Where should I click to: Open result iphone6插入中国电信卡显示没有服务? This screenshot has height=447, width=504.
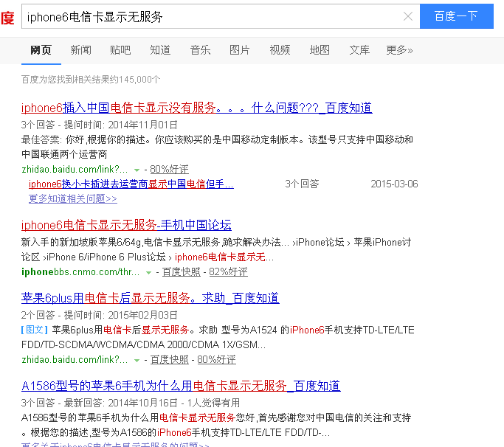197,108
